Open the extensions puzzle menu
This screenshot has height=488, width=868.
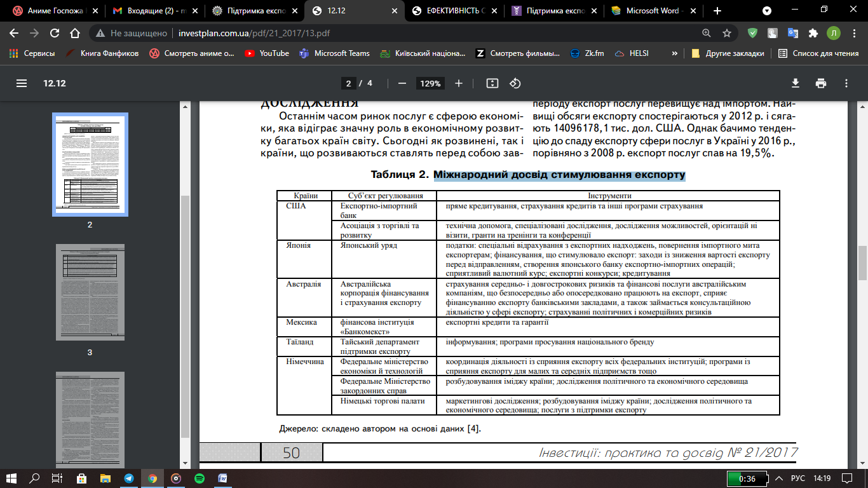coord(813,33)
